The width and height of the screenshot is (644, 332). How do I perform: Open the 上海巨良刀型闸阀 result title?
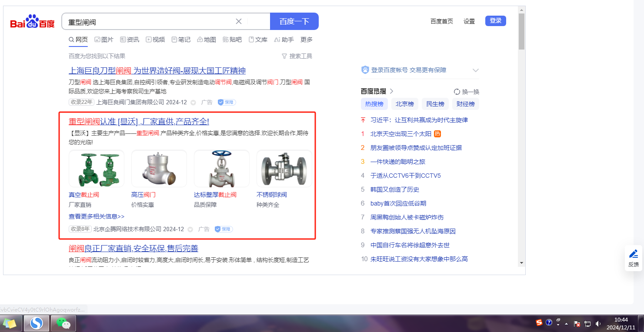coord(157,71)
